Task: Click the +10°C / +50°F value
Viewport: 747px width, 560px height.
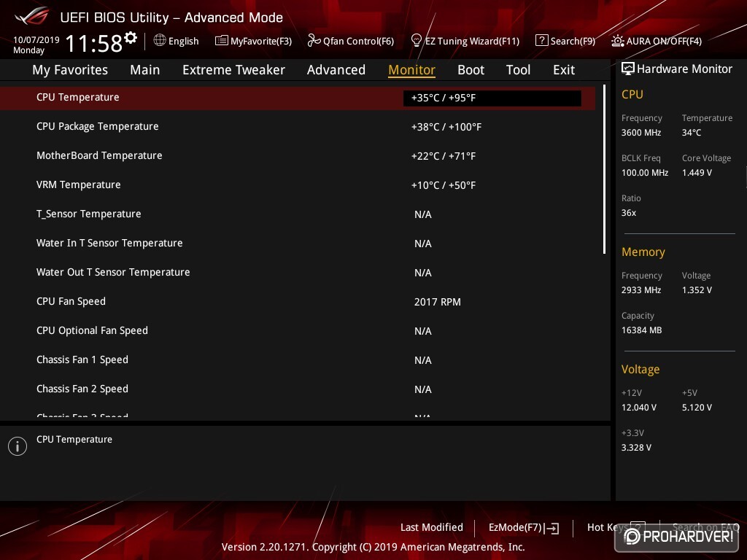Action: 444,185
